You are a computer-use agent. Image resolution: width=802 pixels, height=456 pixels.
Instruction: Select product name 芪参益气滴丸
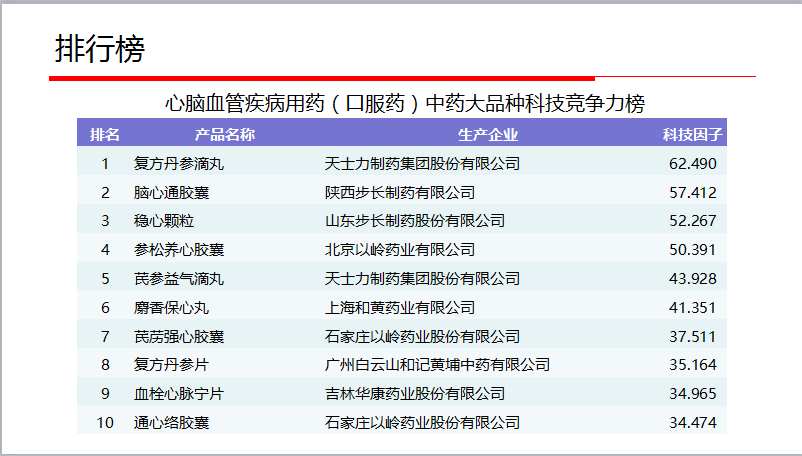coord(179,279)
